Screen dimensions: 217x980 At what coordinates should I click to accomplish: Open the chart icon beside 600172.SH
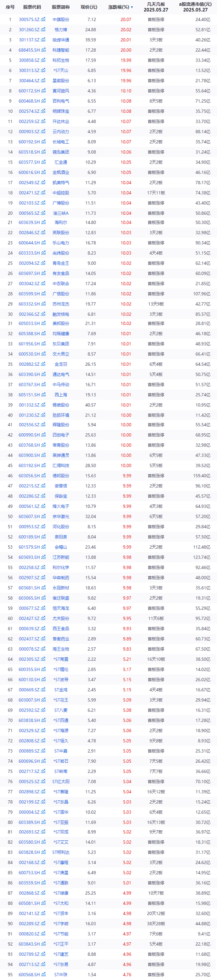(43, 91)
